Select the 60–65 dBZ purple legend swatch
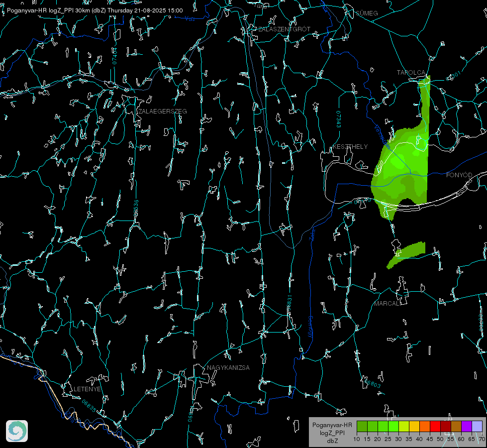The image size is (487, 448). click(467, 426)
